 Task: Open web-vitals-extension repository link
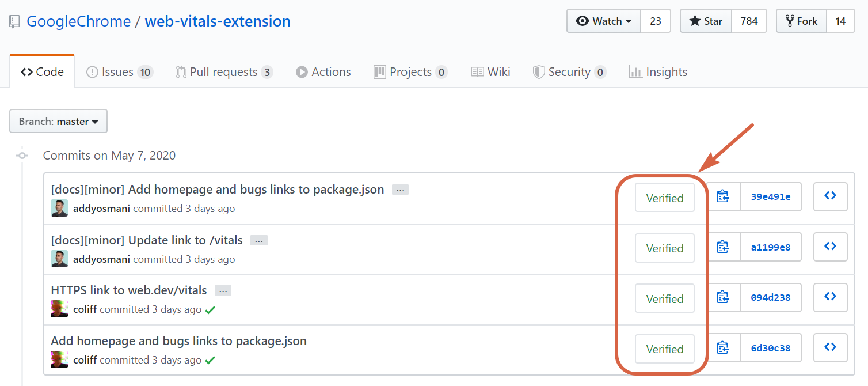click(x=218, y=21)
